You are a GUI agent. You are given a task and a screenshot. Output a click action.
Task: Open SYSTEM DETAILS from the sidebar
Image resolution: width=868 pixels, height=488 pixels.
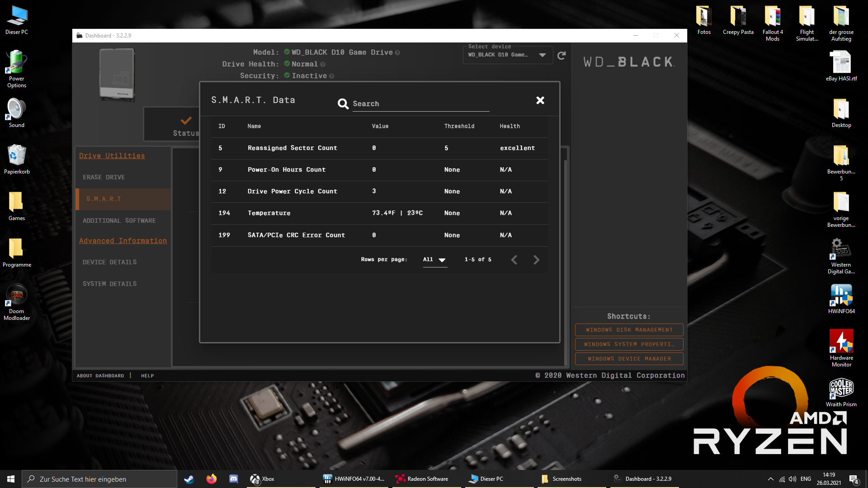pos(109,284)
